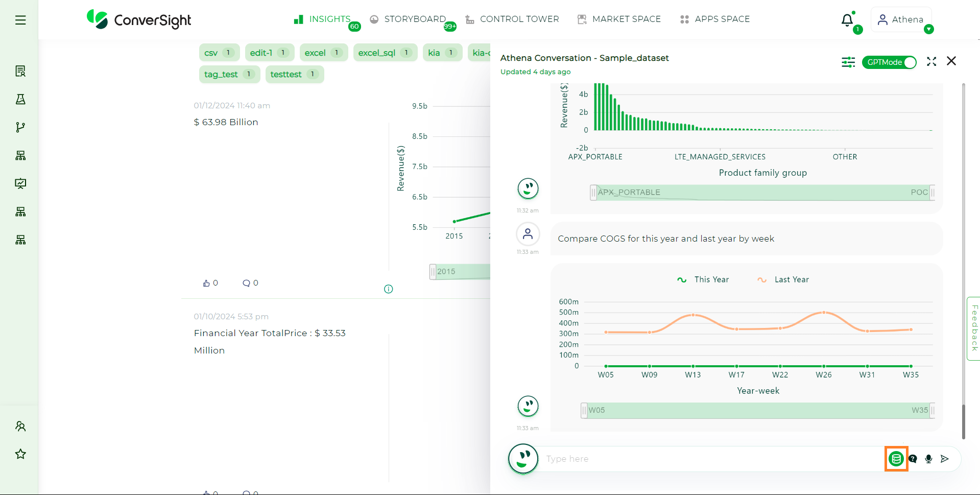Open the Athena account dropdown arrow
The image size is (980, 495).
[929, 30]
